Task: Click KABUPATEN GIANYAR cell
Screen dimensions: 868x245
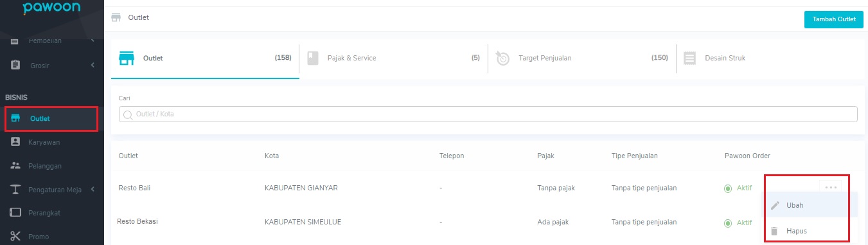Action: 301,188
